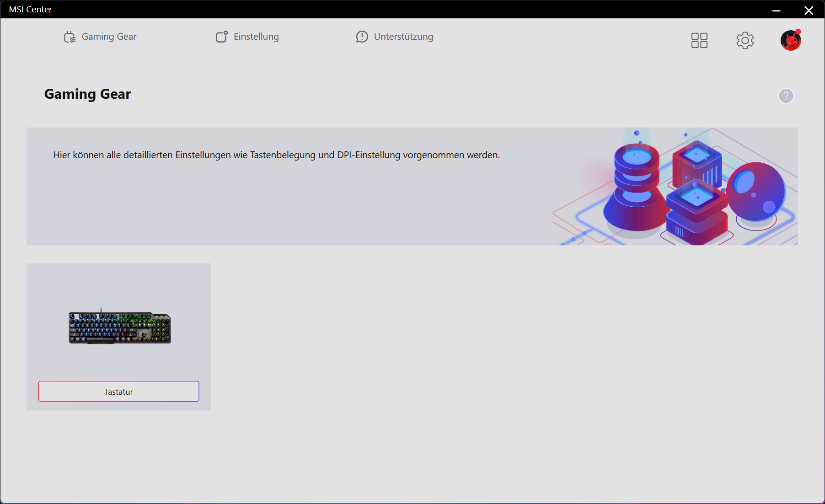Click the Unterstützung speech bubble icon
825x504 pixels.
coord(362,37)
